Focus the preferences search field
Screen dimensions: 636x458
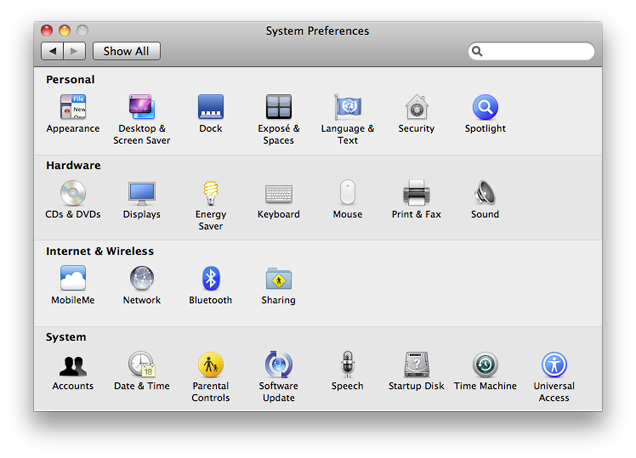tap(531, 51)
